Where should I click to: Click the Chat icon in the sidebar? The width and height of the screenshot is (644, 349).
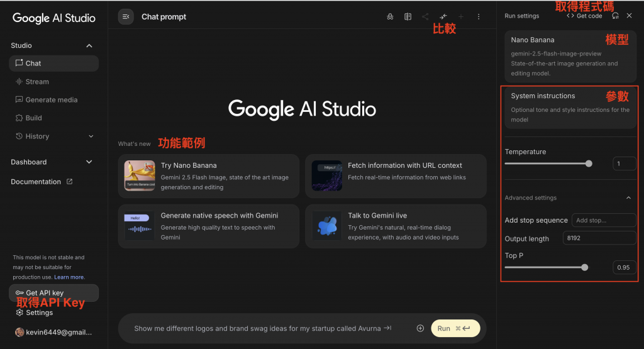pos(19,63)
